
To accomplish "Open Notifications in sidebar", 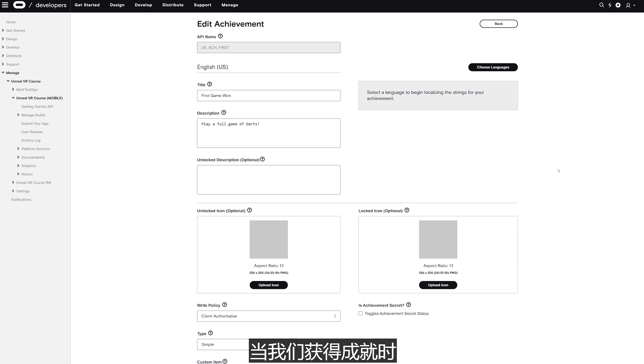I will click(x=21, y=200).
